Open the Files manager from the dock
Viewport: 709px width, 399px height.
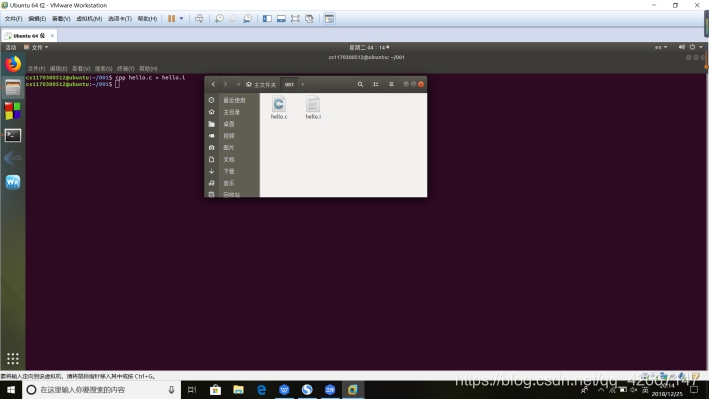pyautogui.click(x=13, y=88)
